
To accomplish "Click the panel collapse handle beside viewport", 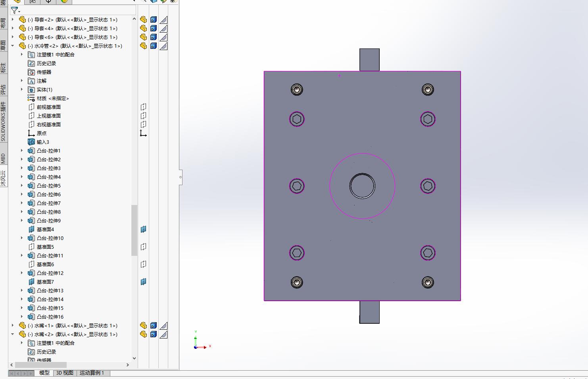I will point(181,177).
